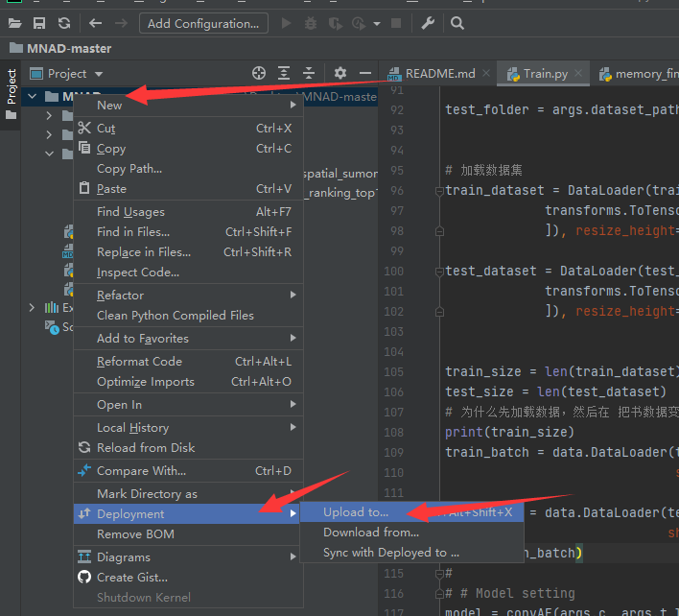Click the Reload All from Disk icon

pos(64,23)
